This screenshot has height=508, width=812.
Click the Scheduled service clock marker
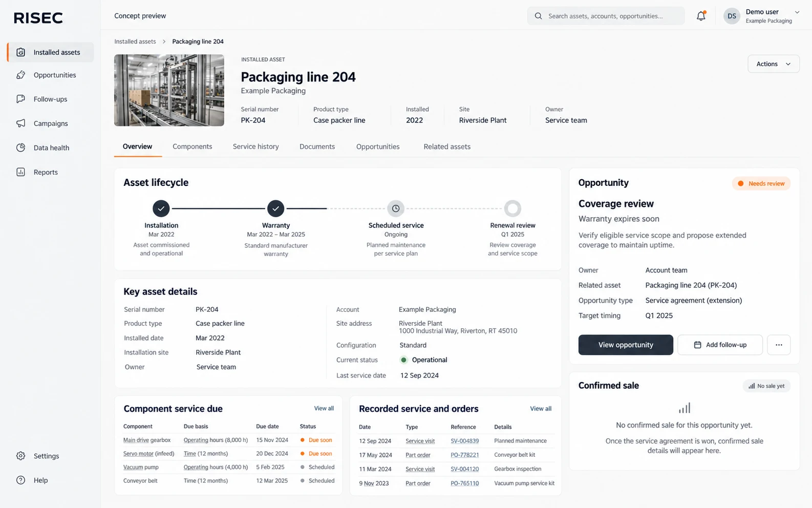[396, 208]
